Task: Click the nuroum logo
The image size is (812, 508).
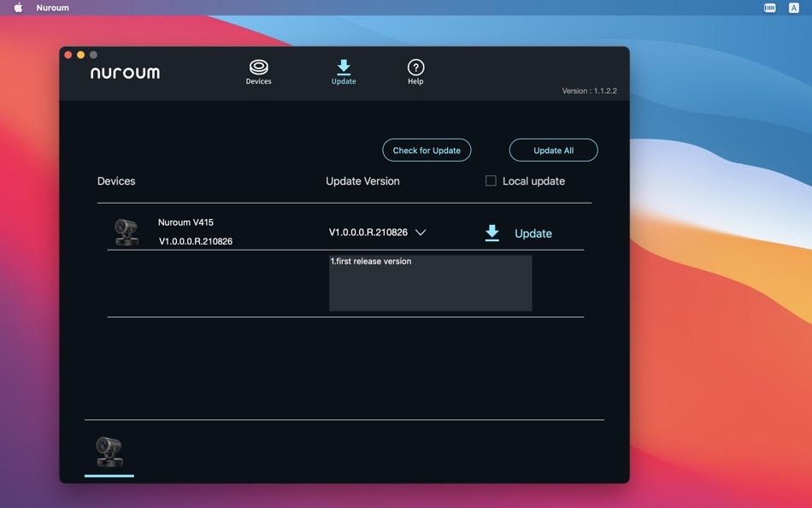Action: point(125,73)
